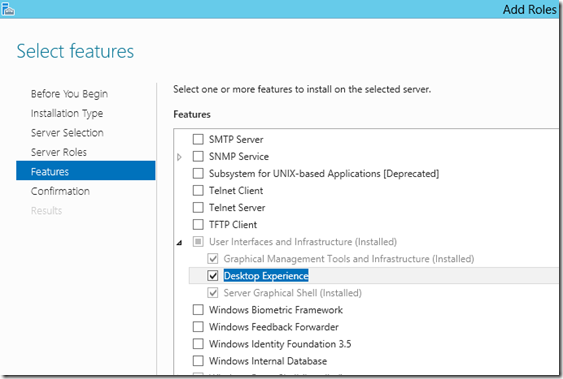The width and height of the screenshot is (563, 379).
Task: Open the Server Roles step
Action: (x=59, y=152)
